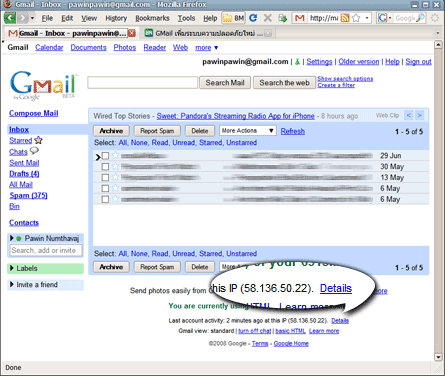The width and height of the screenshot is (445, 376).
Task: Star the 29 Jun message
Action: point(115,155)
